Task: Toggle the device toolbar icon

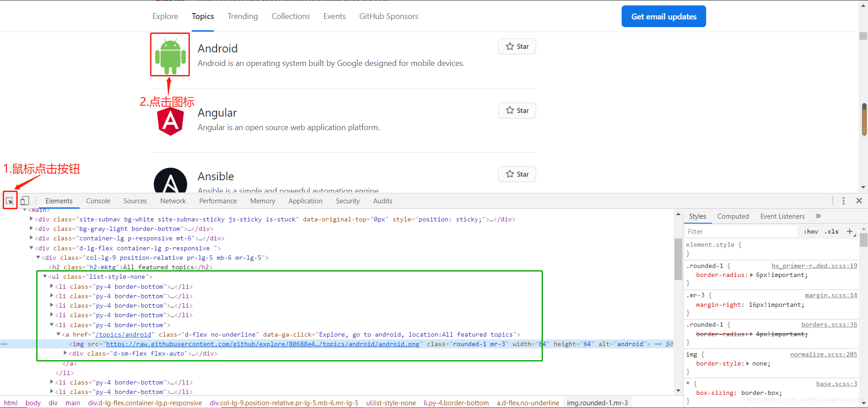Action: click(25, 201)
